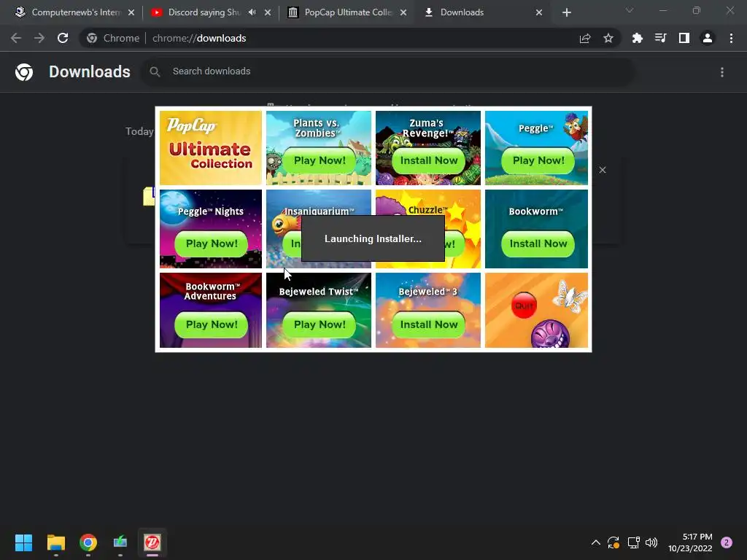Play Plants vs. Zombies now
747x560 pixels.
click(320, 160)
